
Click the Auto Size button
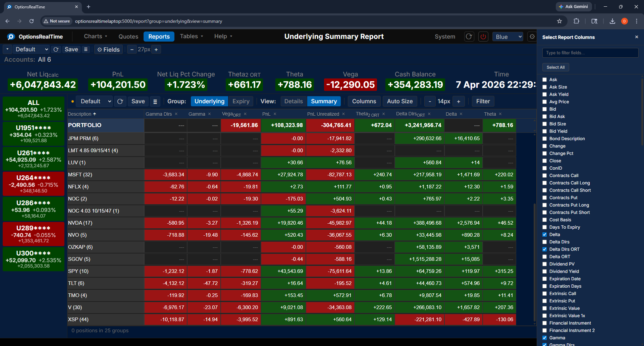[x=400, y=101]
